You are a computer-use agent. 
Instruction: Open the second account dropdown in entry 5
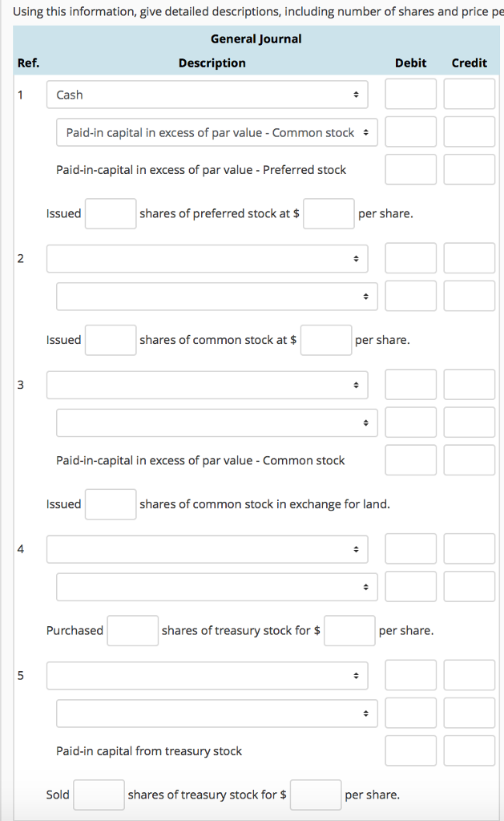216,713
